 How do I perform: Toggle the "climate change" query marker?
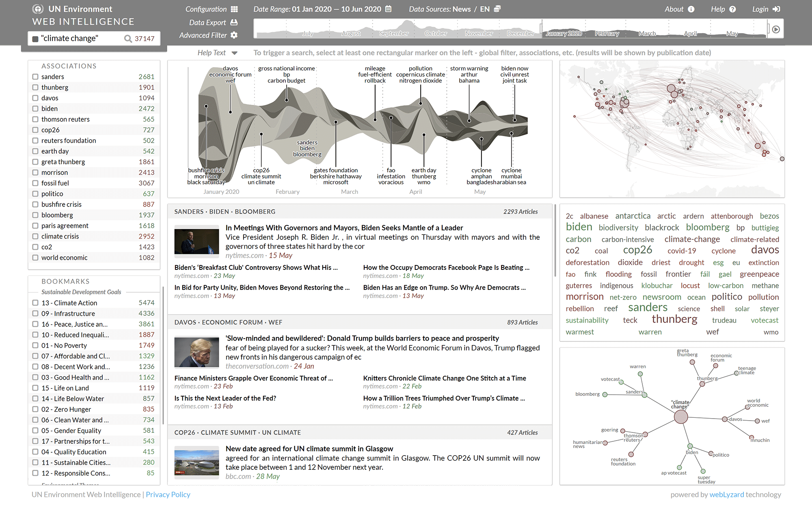coord(35,39)
